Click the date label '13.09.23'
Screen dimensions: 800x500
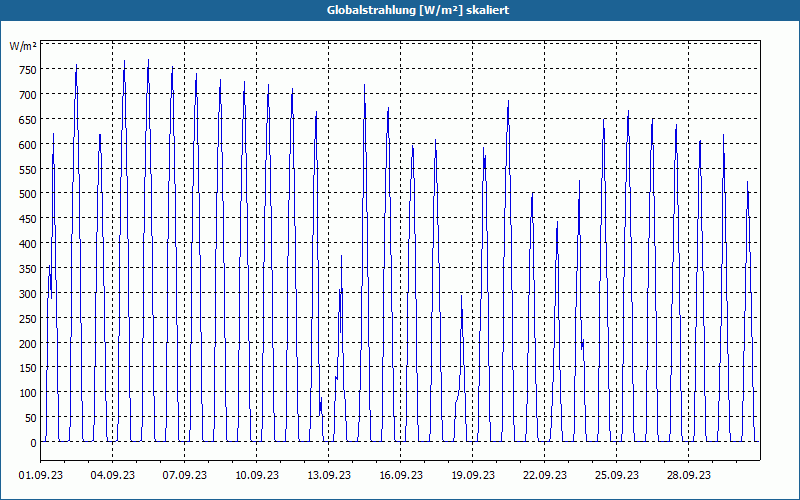point(329,476)
